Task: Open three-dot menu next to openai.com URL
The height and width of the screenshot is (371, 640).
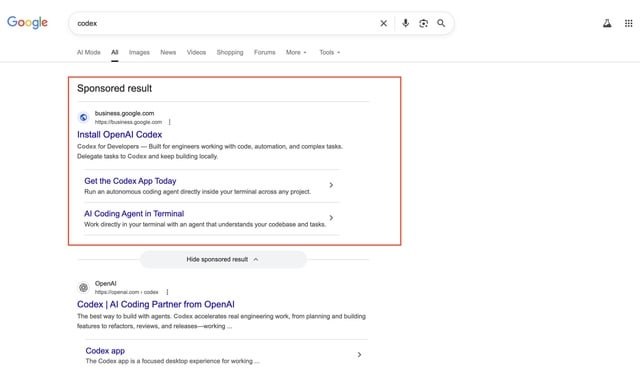Action: point(167,292)
